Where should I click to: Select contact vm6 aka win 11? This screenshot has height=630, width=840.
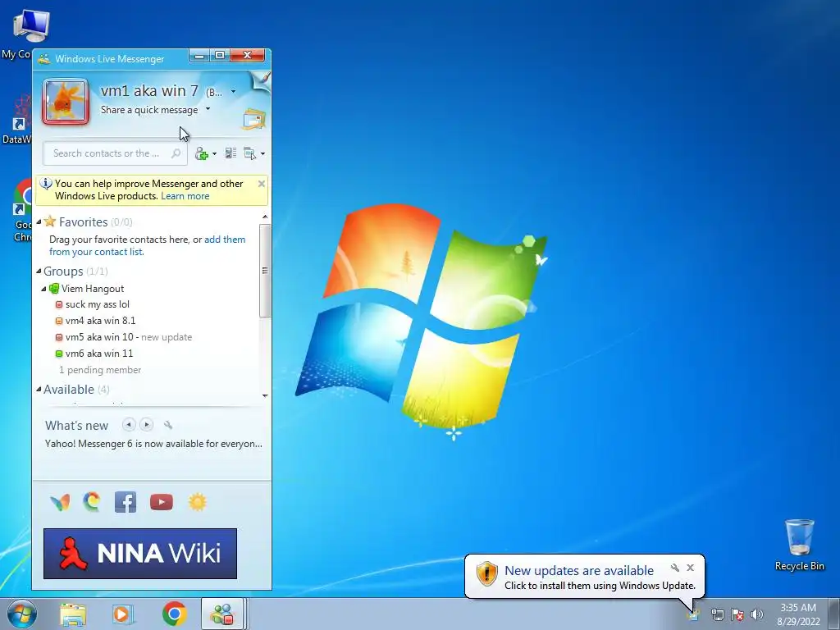(x=99, y=354)
